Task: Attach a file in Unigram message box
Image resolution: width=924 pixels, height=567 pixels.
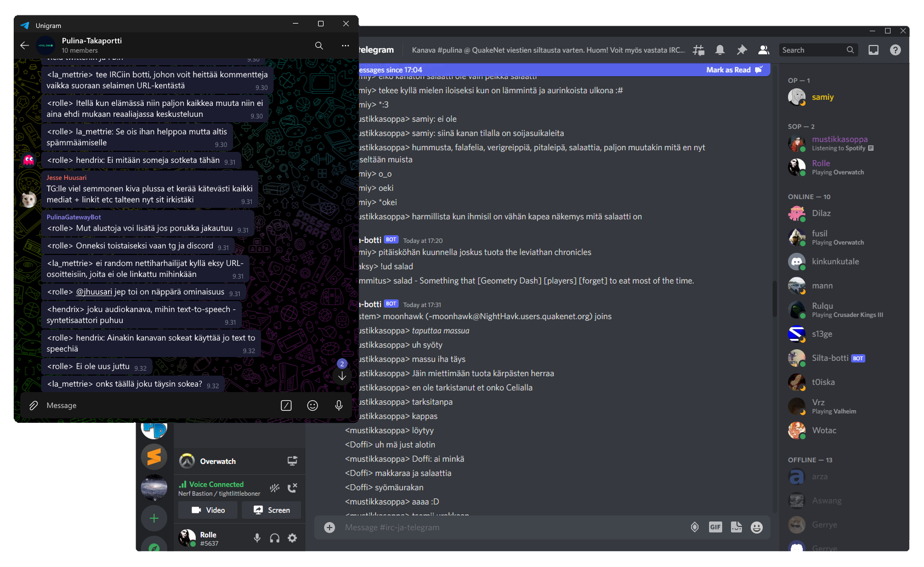Action: coord(33,406)
